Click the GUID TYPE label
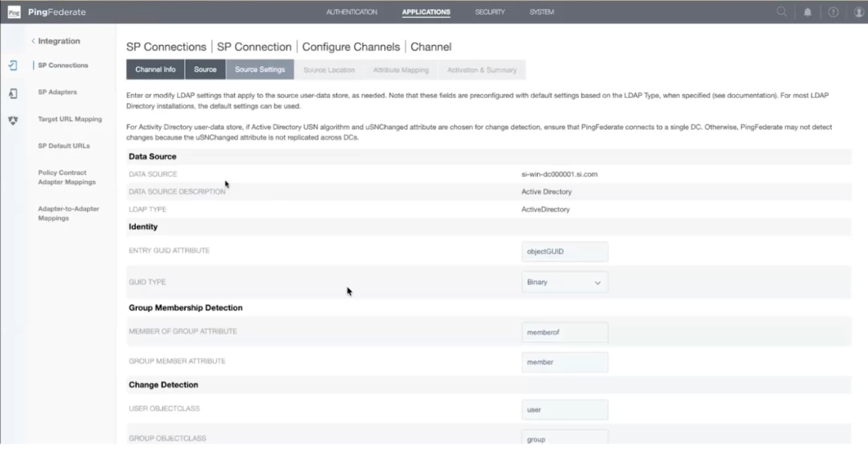Viewport: 868px width, 452px height. tap(147, 282)
